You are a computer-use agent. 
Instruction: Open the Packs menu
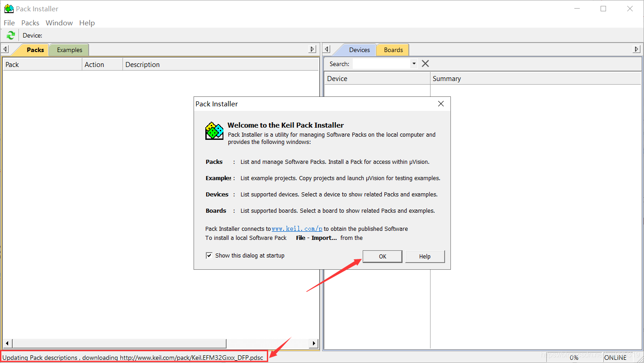30,23
